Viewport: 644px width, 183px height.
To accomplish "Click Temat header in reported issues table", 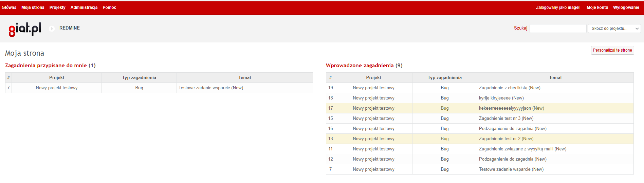I will (x=555, y=78).
